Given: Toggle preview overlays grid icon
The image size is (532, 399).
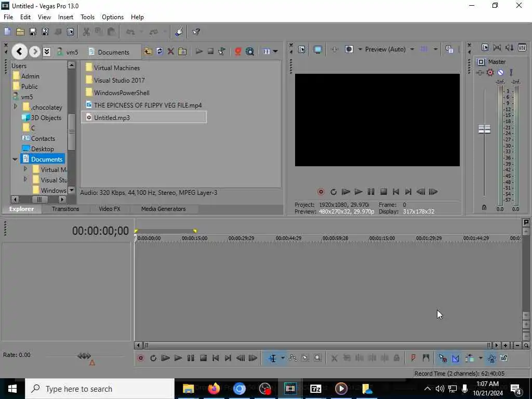Looking at the screenshot, I should point(424,49).
